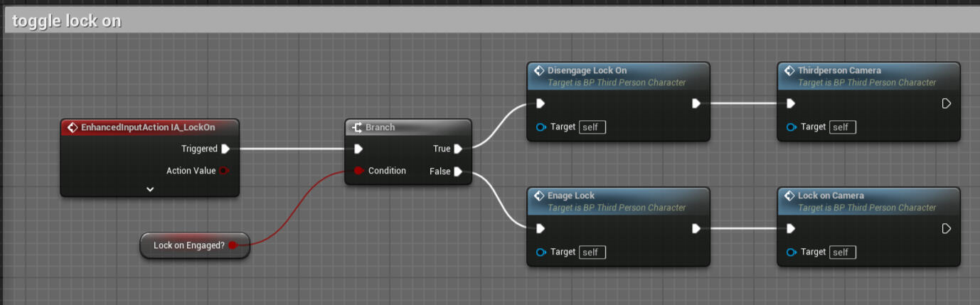Click the Target self field on Disengage Lock On
The height and width of the screenshot is (305, 980).
click(x=592, y=127)
